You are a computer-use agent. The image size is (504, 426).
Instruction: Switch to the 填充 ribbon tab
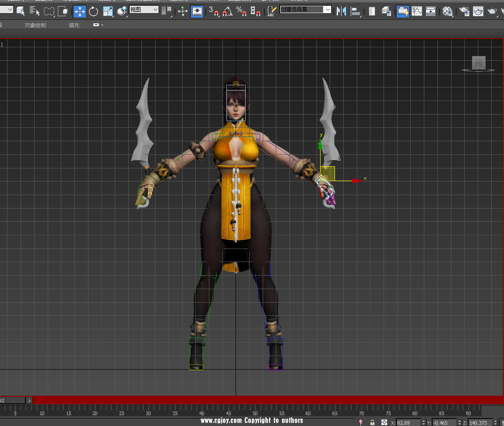point(74,25)
